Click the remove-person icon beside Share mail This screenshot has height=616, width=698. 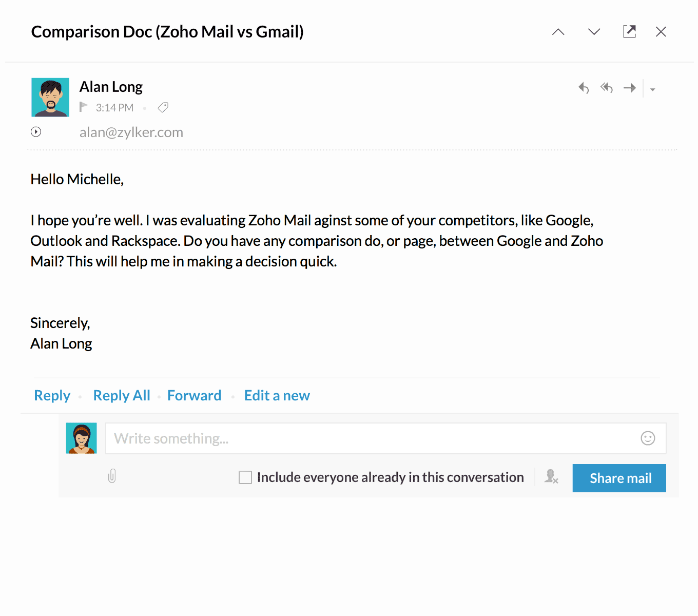pos(551,477)
